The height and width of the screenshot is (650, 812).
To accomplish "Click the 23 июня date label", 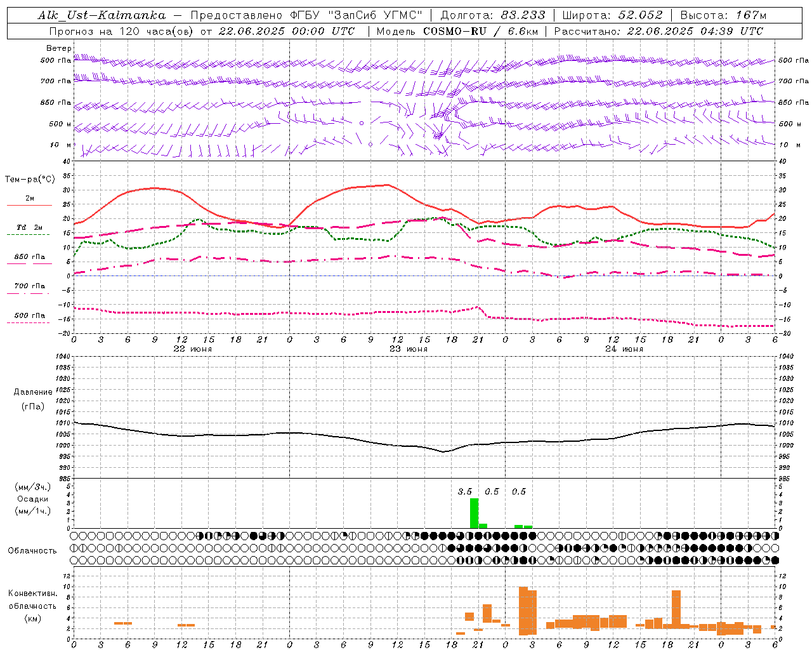I will [x=408, y=348].
